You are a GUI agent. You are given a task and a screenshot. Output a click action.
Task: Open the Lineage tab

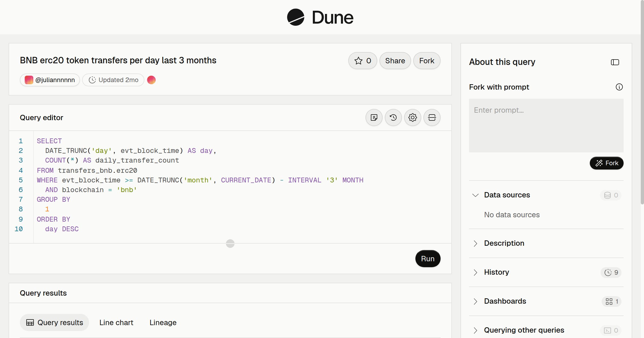click(163, 322)
